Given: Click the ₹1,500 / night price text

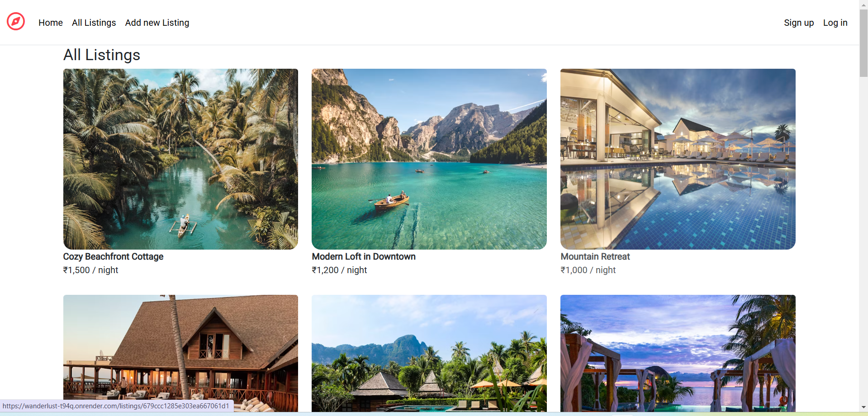Looking at the screenshot, I should point(90,270).
